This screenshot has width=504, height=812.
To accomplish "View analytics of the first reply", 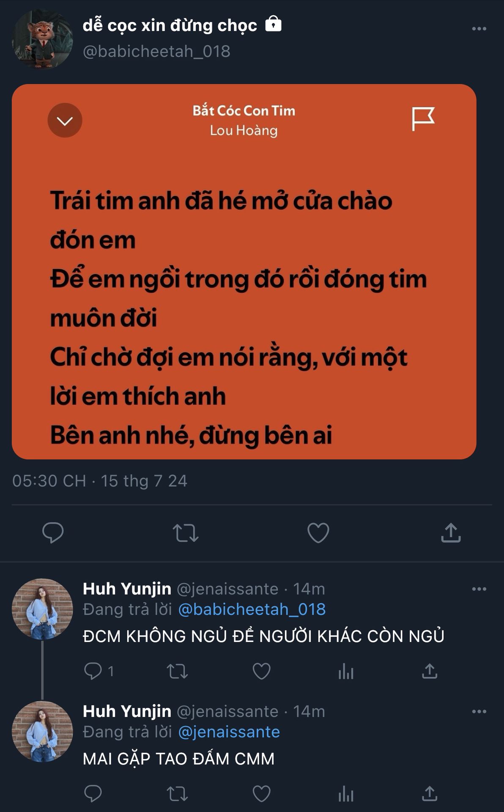I will 345,671.
